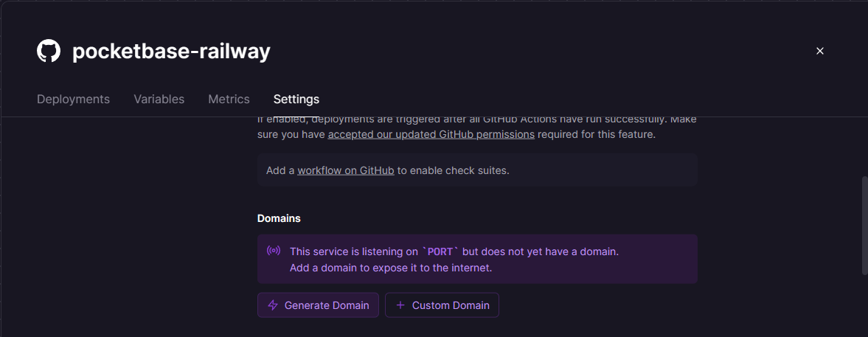View the Metrics tab
This screenshot has height=337, width=868.
point(229,99)
